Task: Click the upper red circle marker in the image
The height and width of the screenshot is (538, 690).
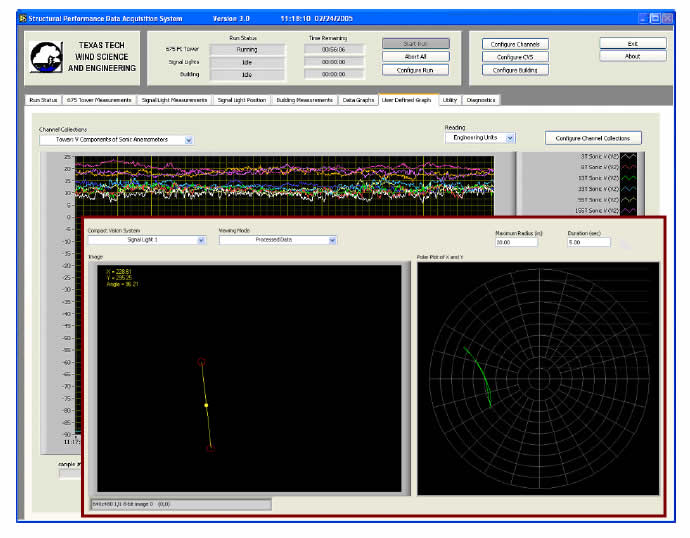Action: click(202, 362)
